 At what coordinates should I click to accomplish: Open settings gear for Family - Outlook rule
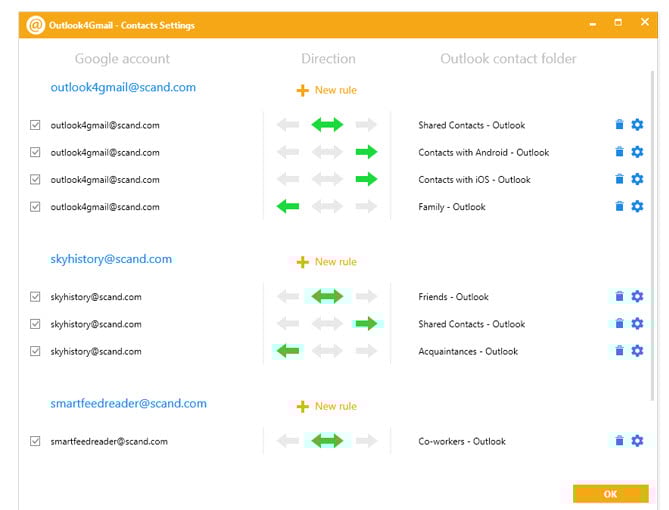point(637,206)
